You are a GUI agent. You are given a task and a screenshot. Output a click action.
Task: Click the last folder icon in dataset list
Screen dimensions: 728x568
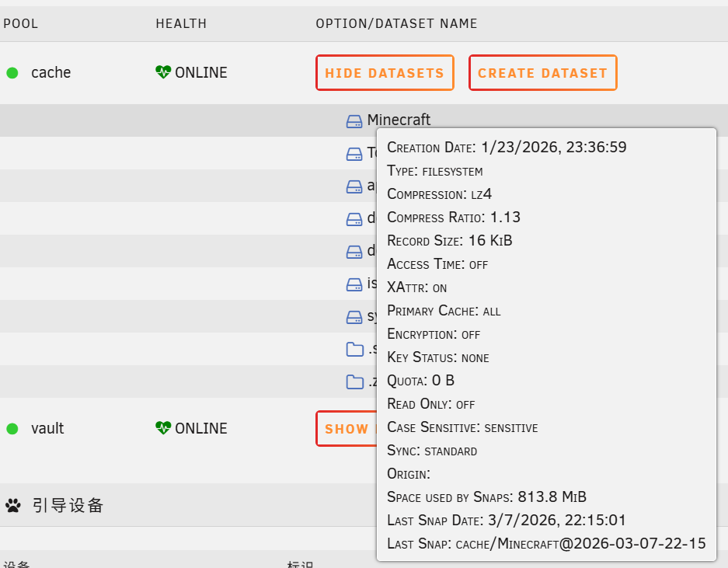(355, 382)
